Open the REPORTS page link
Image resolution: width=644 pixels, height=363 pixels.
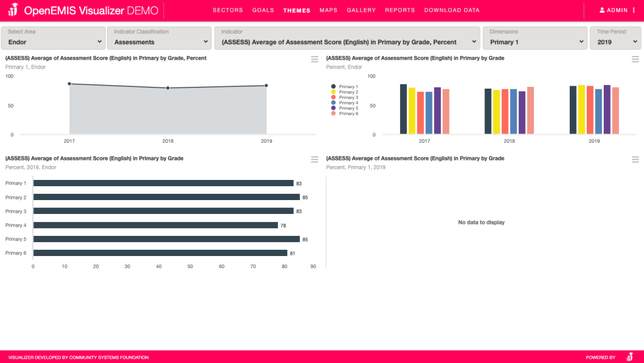pos(400,11)
